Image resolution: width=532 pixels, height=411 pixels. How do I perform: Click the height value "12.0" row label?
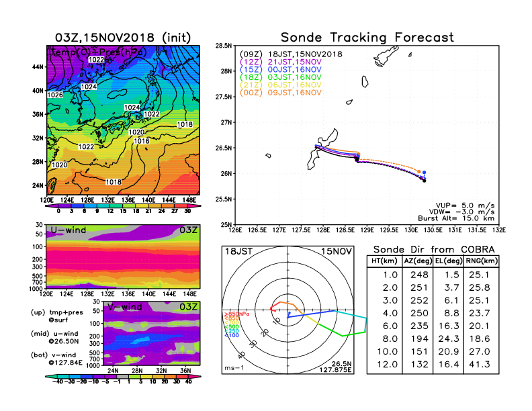388,365
